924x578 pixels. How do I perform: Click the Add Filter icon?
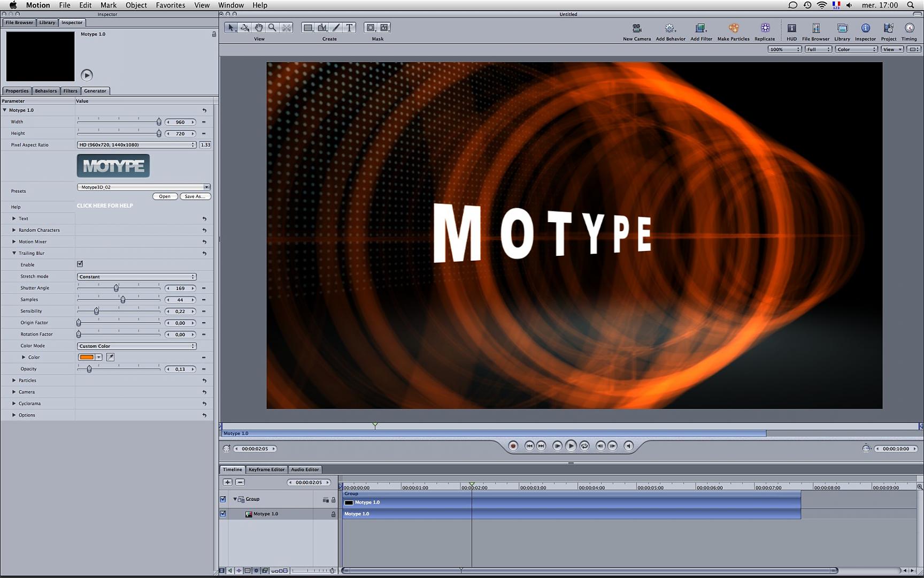point(700,28)
